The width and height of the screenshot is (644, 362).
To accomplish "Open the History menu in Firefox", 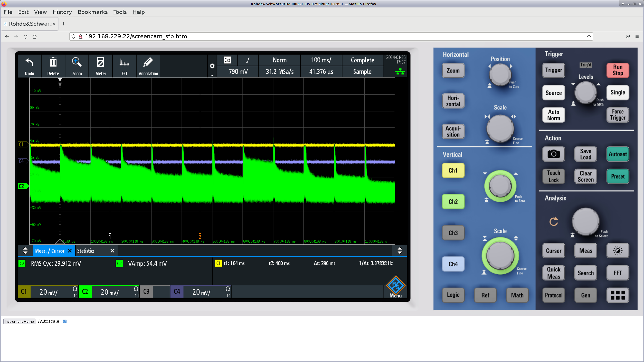I will (x=62, y=12).
